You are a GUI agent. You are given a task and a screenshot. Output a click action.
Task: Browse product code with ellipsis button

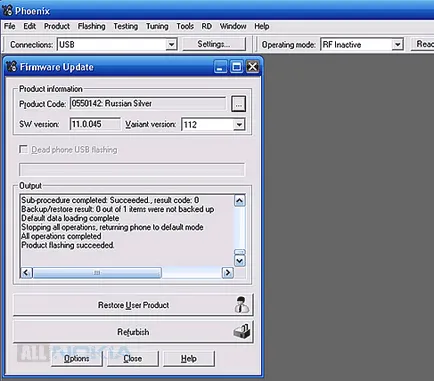238,104
